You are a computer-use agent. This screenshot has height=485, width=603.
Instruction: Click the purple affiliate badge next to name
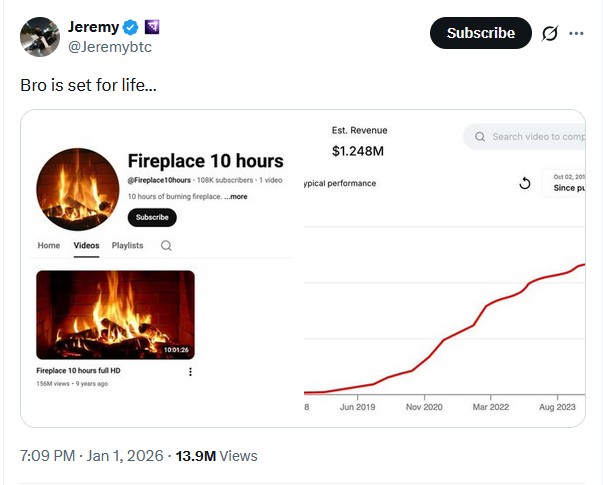pos(152,26)
